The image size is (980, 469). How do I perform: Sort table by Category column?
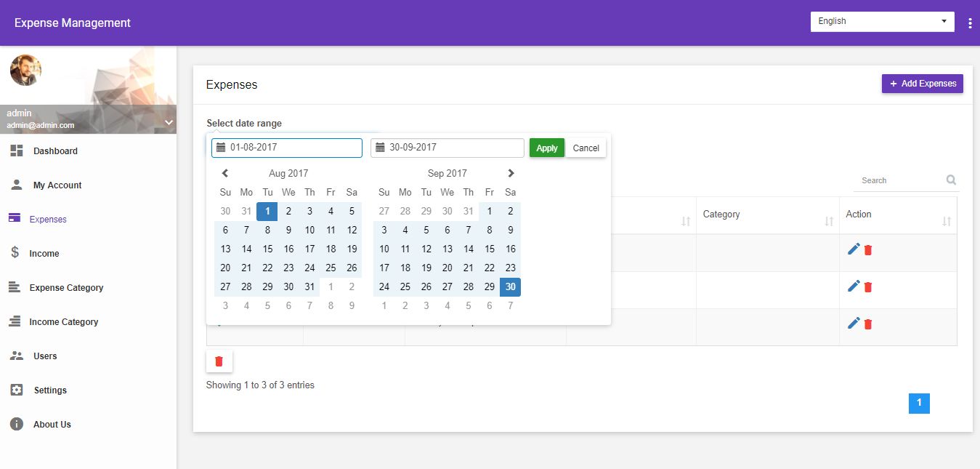(829, 221)
